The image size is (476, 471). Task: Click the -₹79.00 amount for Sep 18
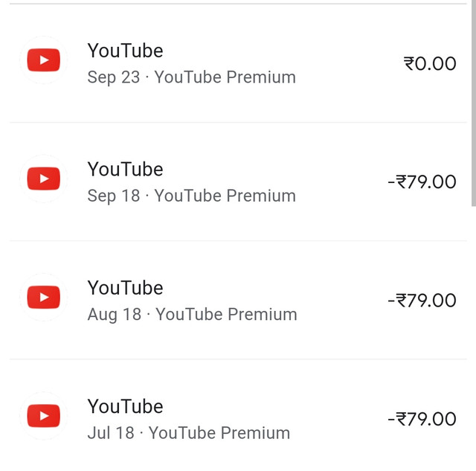[422, 182]
